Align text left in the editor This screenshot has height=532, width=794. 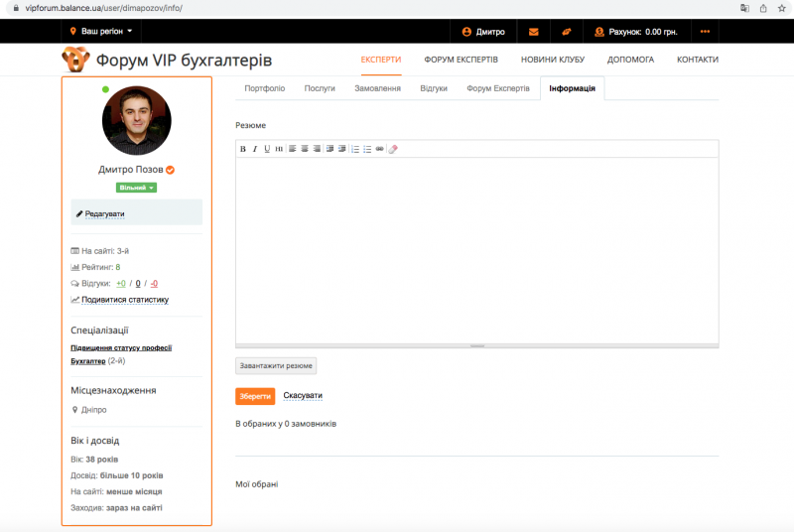point(293,149)
